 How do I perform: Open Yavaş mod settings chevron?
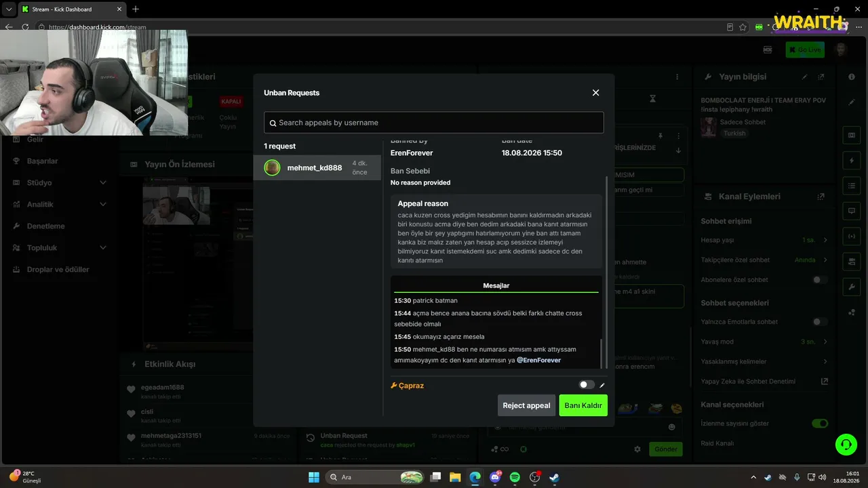pyautogui.click(x=825, y=342)
